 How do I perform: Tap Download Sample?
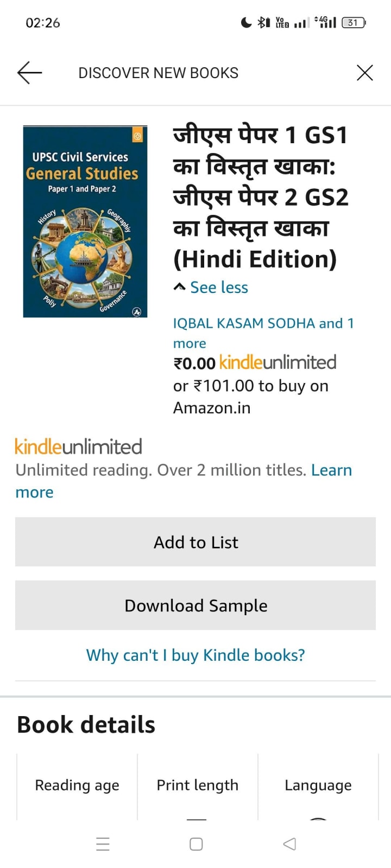[195, 605]
